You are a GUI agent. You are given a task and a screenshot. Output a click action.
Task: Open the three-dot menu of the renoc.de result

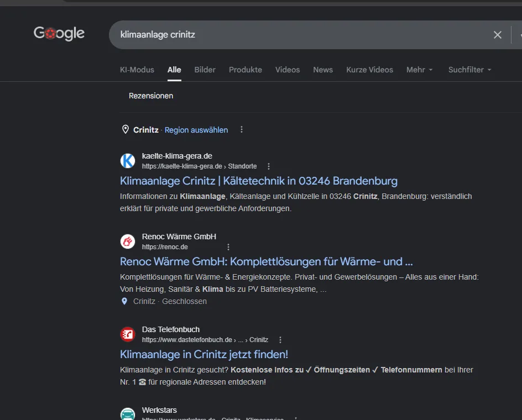point(228,247)
